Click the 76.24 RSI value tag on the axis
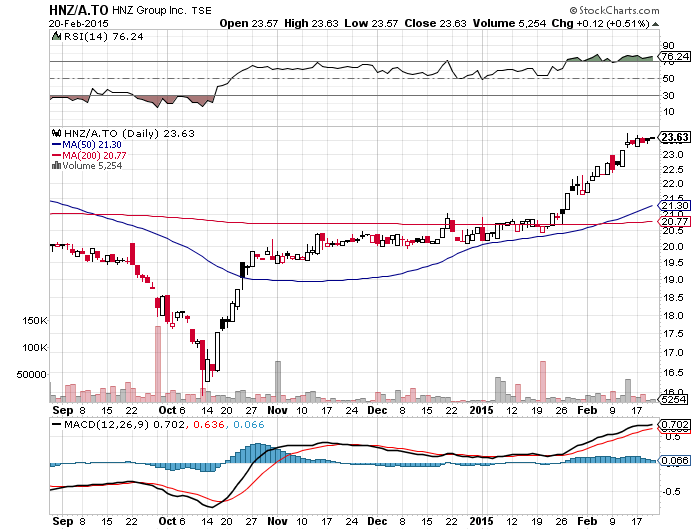Viewport: 700px width, 530px height. (675, 56)
